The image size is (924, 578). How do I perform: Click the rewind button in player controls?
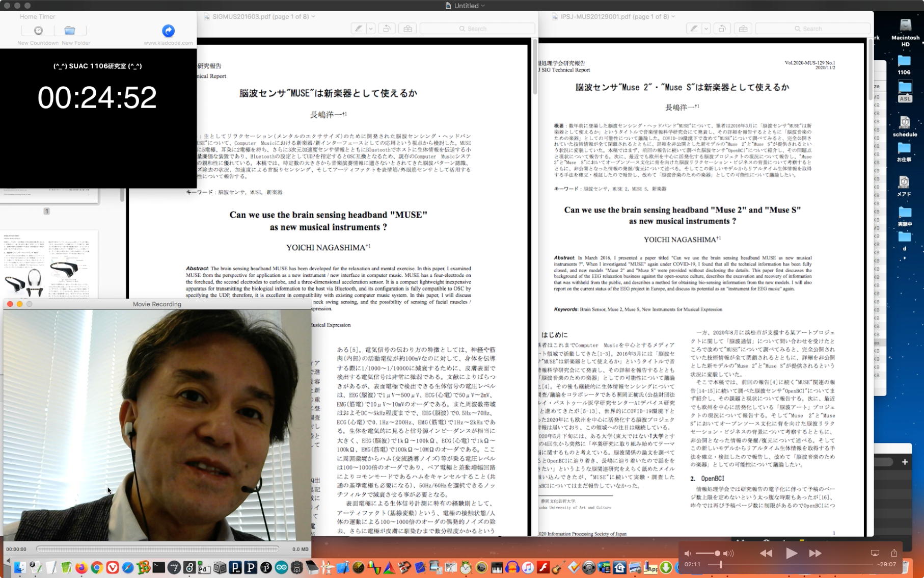766,553
